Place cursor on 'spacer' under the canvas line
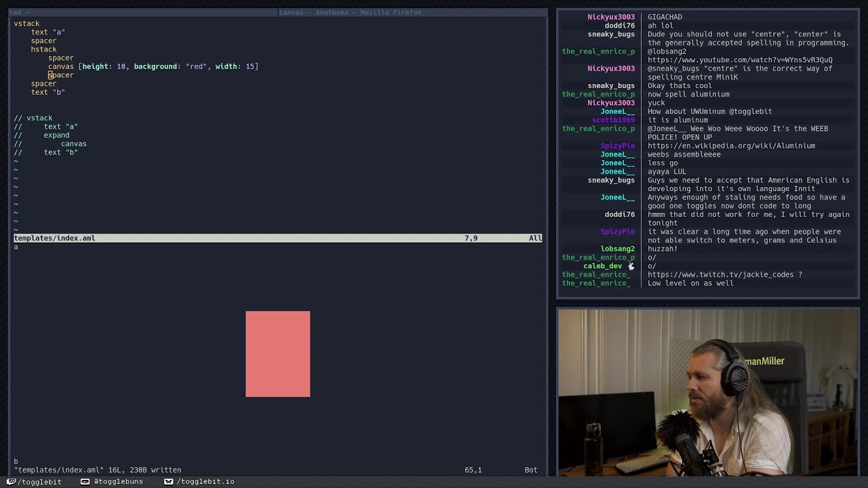868x488 pixels. click(61, 75)
